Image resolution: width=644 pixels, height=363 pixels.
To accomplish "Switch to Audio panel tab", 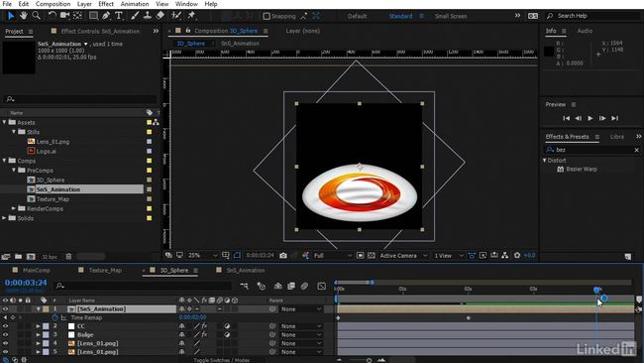I will click(585, 31).
